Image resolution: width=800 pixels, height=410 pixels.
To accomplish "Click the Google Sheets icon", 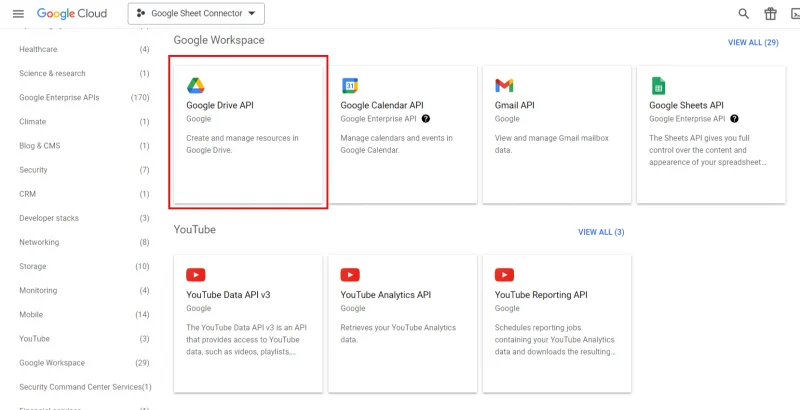I will point(658,86).
